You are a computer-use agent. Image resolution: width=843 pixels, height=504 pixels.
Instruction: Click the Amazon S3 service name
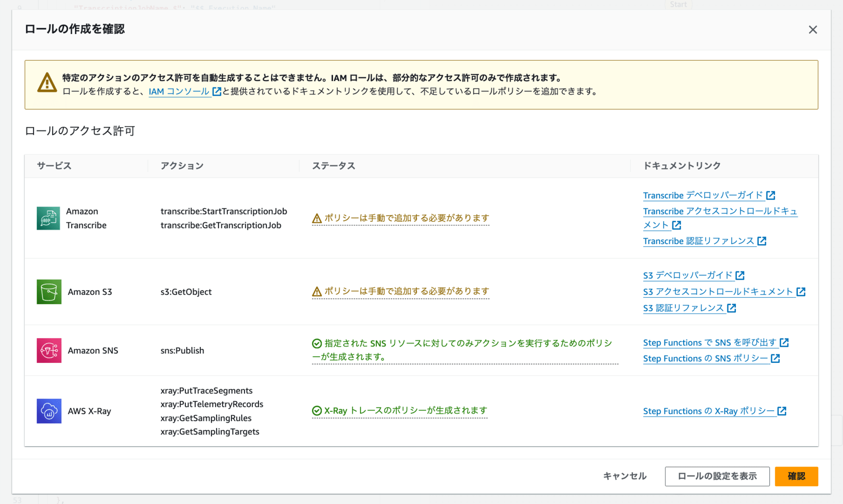[x=90, y=292]
